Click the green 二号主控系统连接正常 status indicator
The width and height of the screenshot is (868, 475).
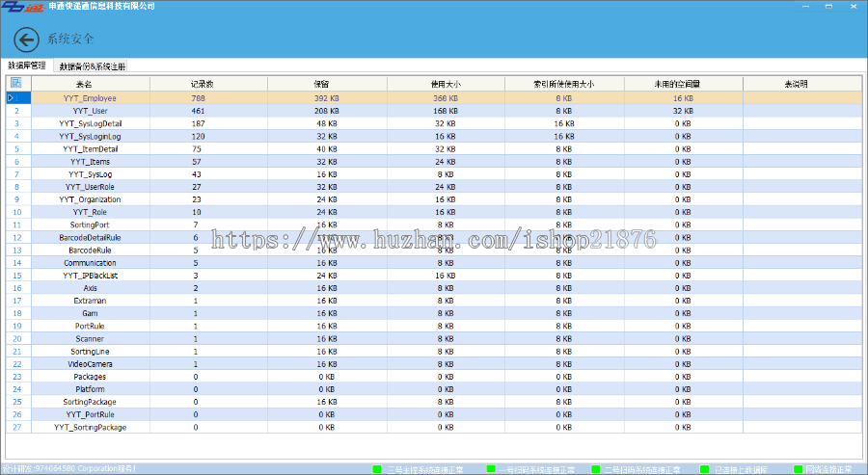[377, 469]
